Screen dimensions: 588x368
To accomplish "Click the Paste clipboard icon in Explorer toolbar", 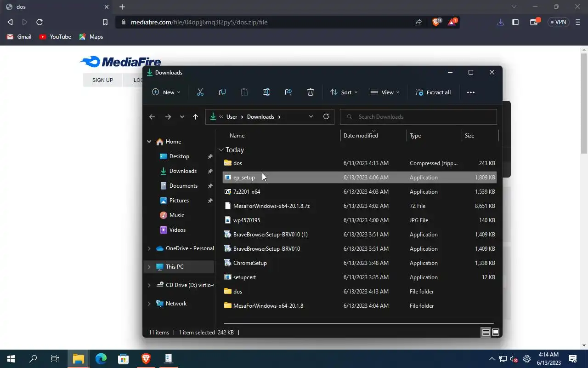I will [x=244, y=92].
